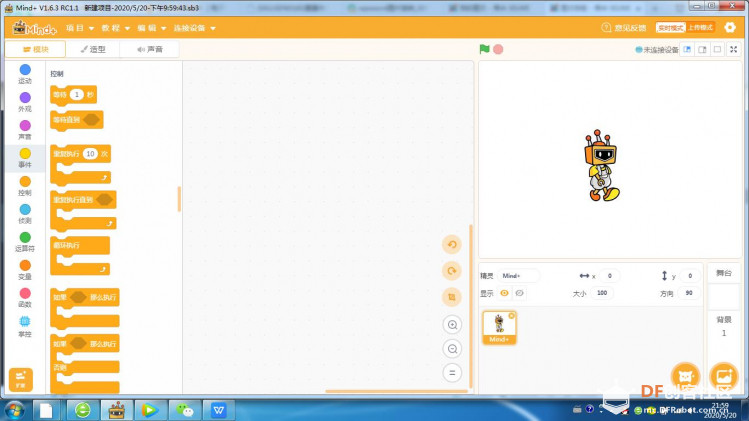
Task: Click the sprite name field Mind+
Action: (518, 276)
